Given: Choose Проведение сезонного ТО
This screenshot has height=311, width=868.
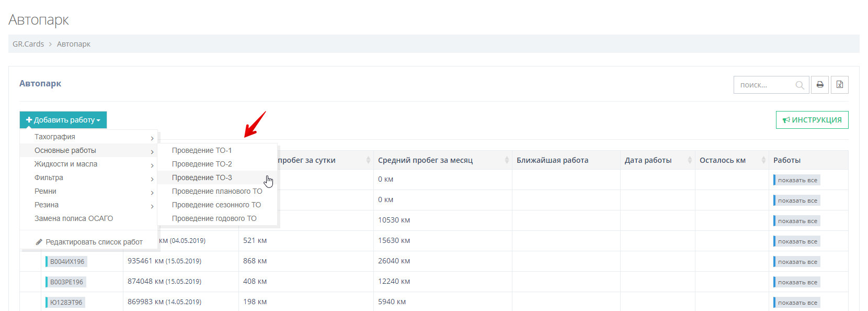Looking at the screenshot, I should coord(216,205).
